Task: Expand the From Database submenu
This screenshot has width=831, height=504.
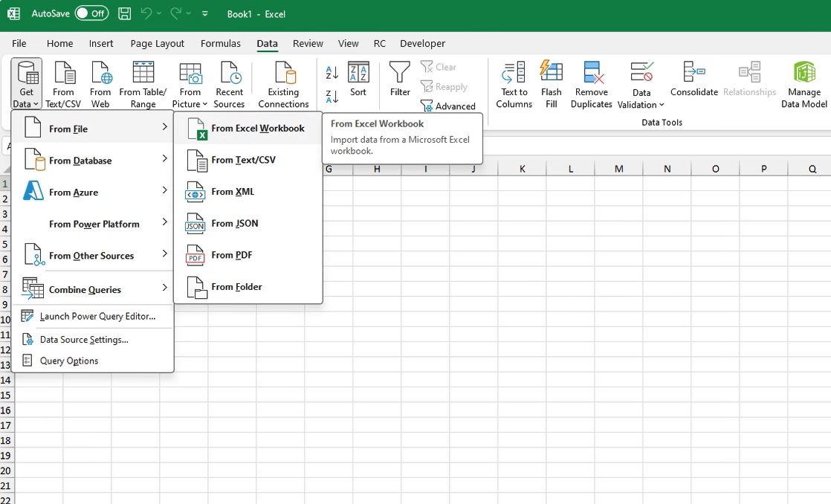Action: coord(93,160)
